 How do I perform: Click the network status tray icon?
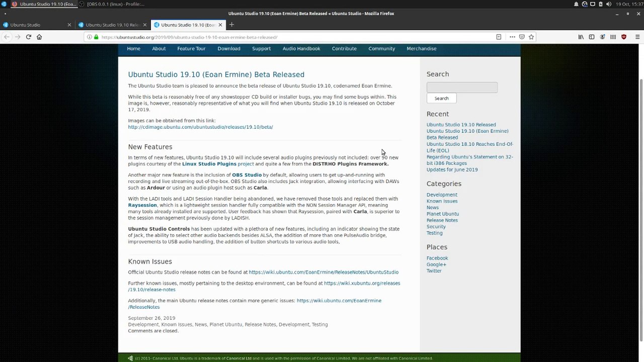coord(585,4)
